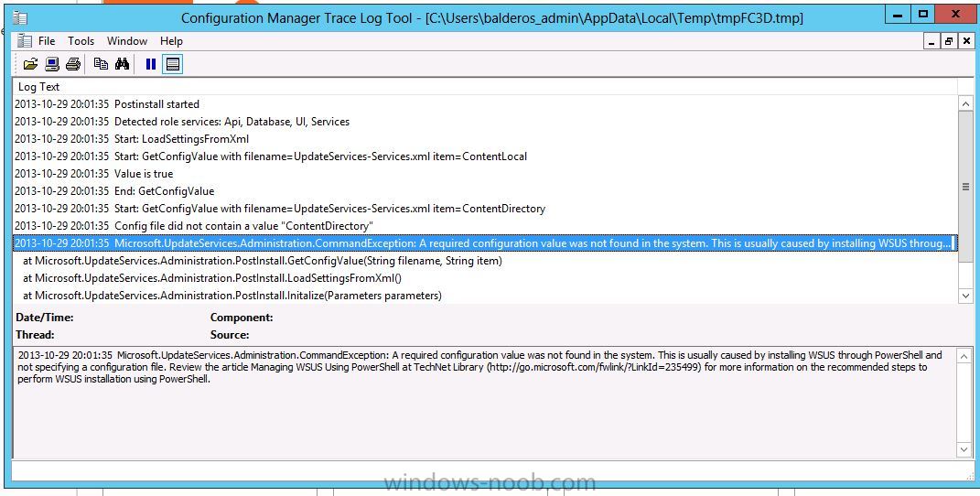
Task: Toggle the Show Details pane icon
Action: (173, 64)
